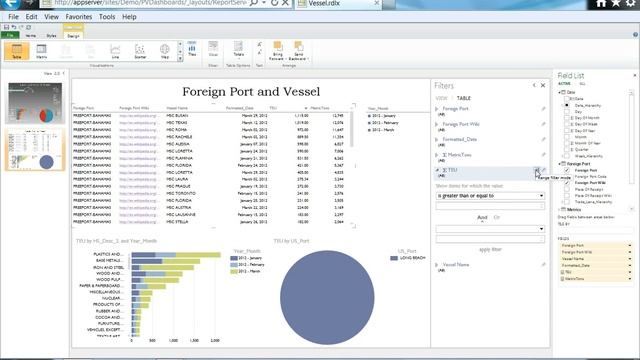Open the second condition operator dropdown
The image size is (640, 360).
(x=490, y=229)
